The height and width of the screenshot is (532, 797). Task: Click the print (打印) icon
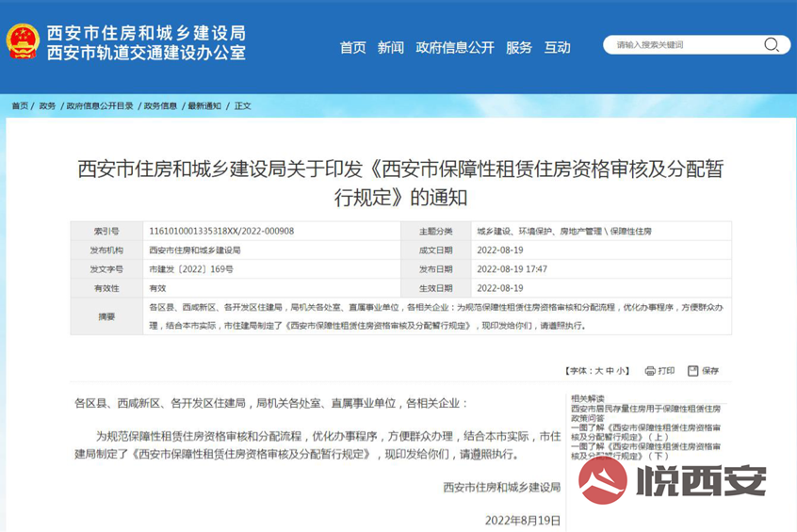(650, 371)
